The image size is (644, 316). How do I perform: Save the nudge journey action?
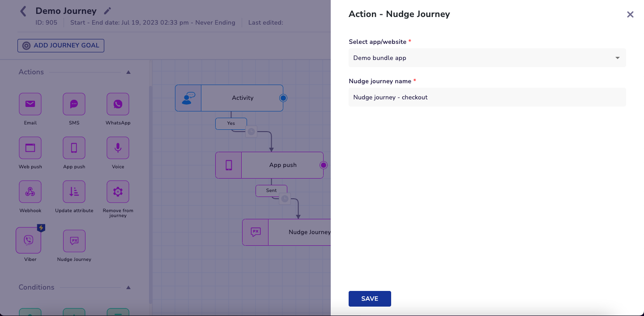pos(370,299)
